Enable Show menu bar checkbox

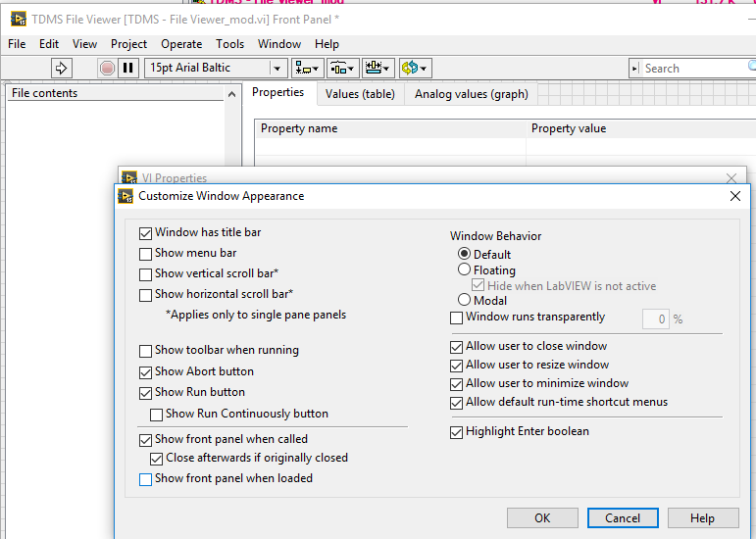145,254
